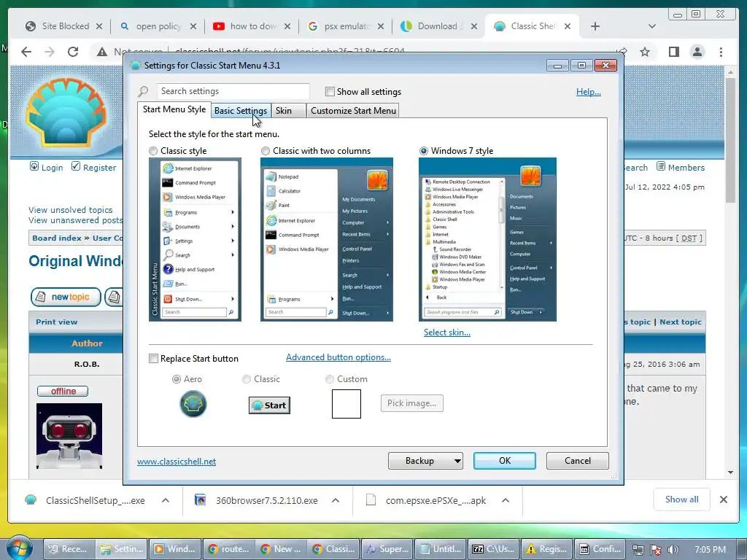Close the Download browser tab
The image size is (747, 560).
click(473, 26)
